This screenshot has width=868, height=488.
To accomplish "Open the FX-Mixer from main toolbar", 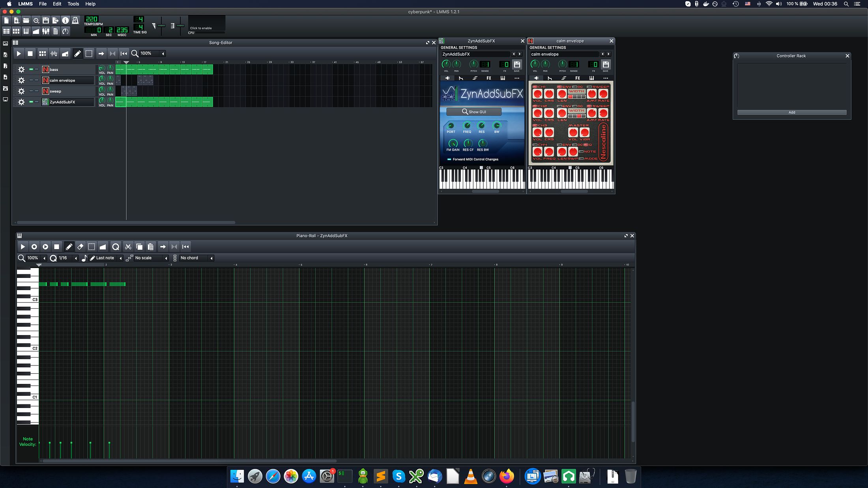I will point(46,31).
